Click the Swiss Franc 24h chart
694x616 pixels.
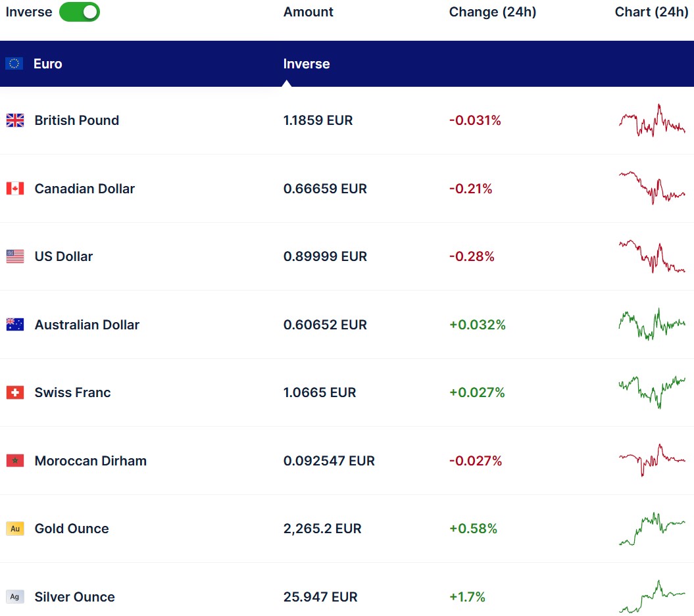(652, 392)
